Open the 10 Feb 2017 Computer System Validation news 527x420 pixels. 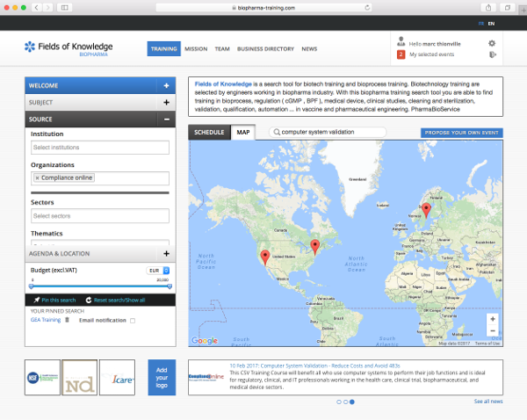[314, 366]
